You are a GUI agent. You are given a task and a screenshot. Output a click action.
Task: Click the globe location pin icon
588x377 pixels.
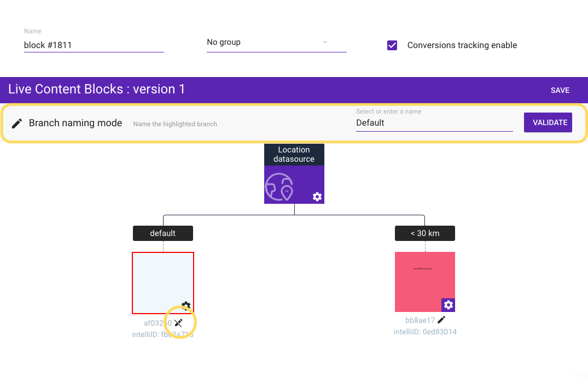coord(280,187)
